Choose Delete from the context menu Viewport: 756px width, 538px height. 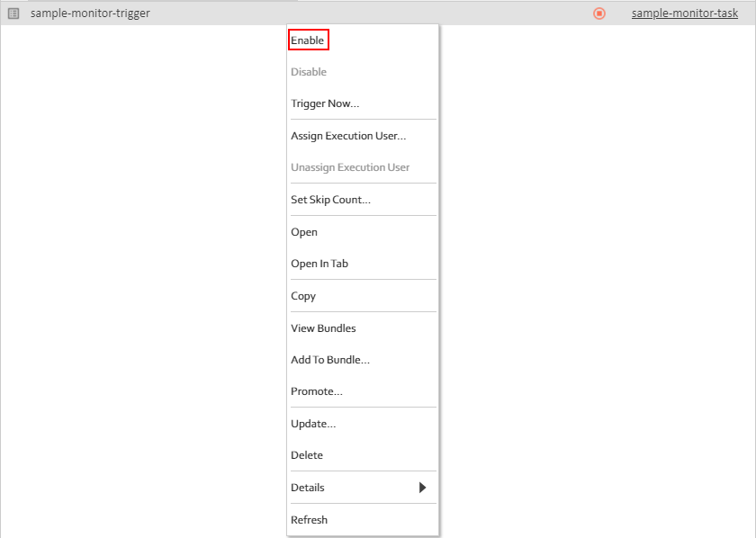click(307, 455)
